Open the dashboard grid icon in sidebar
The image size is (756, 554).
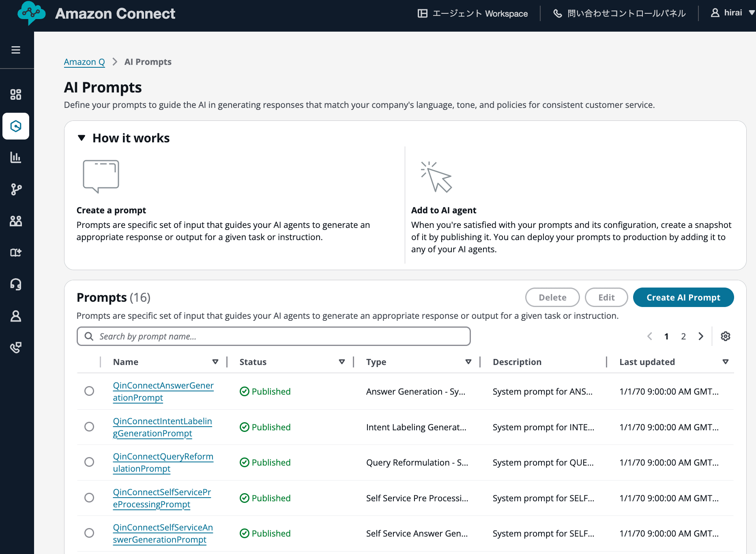click(x=16, y=94)
